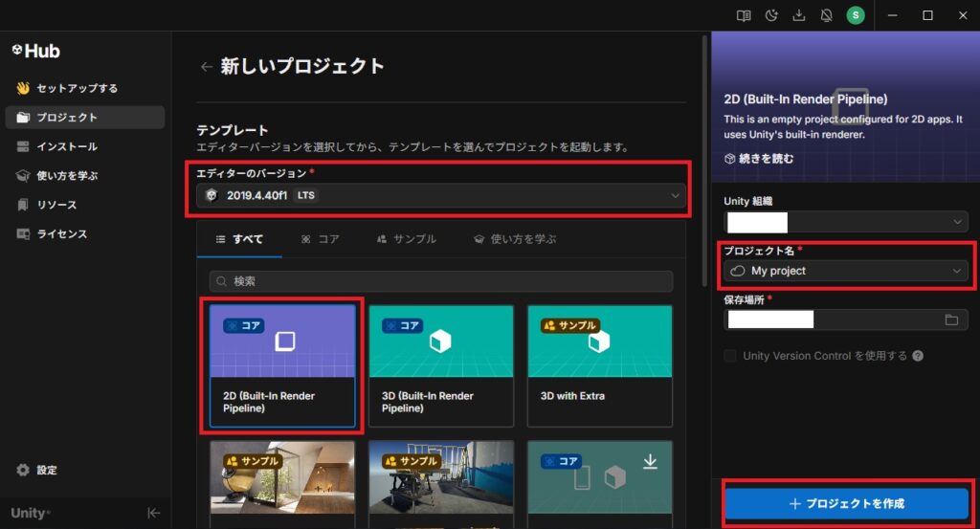
Task: Click the cloud icon in project name field
Action: click(738, 271)
